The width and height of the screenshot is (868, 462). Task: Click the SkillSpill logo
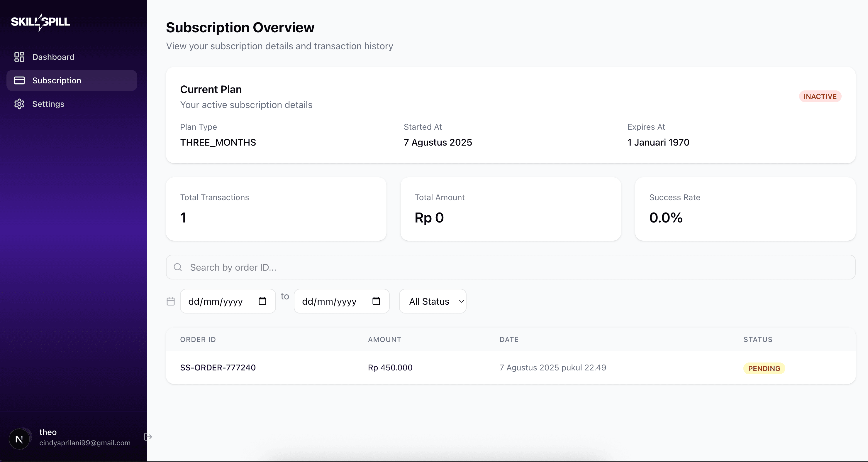pos(40,22)
